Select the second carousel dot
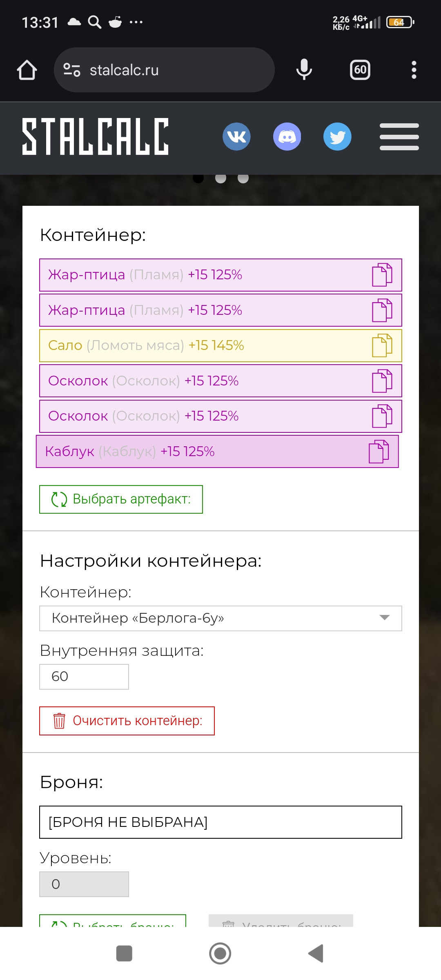The image size is (441, 980). (220, 178)
